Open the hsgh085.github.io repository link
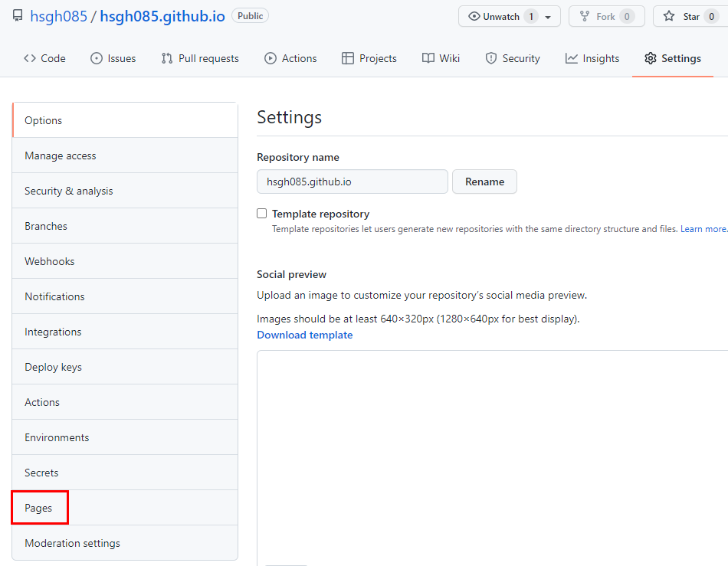 [x=162, y=16]
